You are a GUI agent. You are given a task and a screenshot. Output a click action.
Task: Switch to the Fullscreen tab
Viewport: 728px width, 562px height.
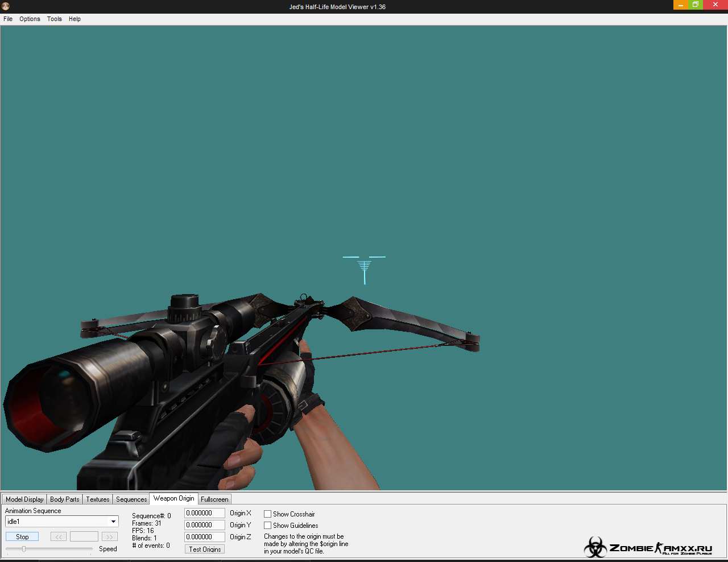(x=214, y=499)
